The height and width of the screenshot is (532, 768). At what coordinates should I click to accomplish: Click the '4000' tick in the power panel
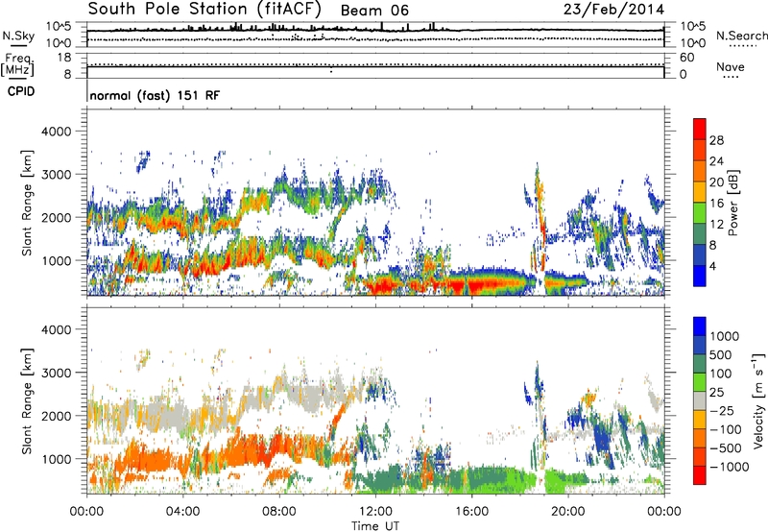(x=56, y=132)
